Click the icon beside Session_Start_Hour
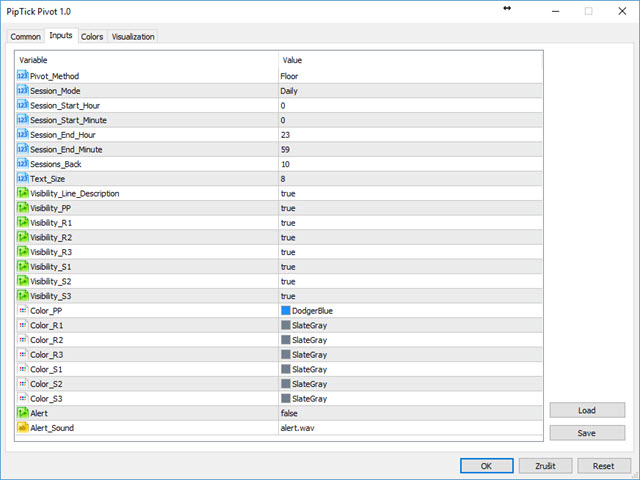 pos(22,105)
